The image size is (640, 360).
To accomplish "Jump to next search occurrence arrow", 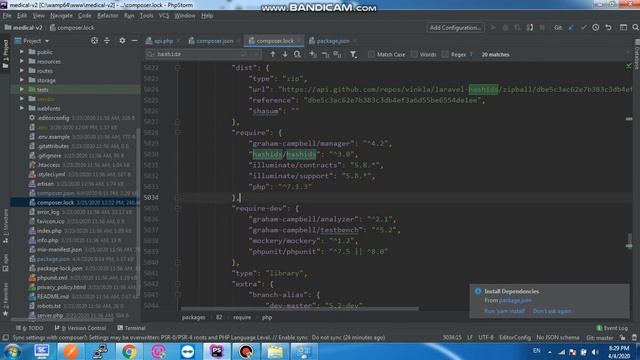I will click(x=285, y=54).
